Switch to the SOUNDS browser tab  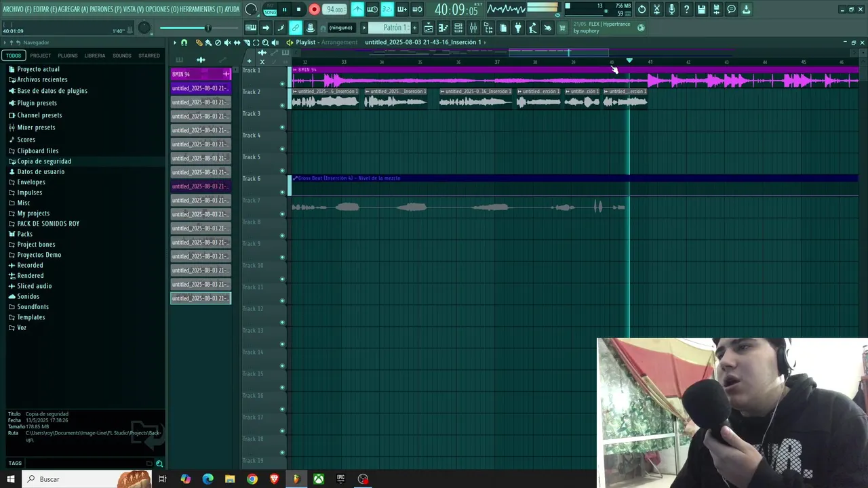[122, 56]
